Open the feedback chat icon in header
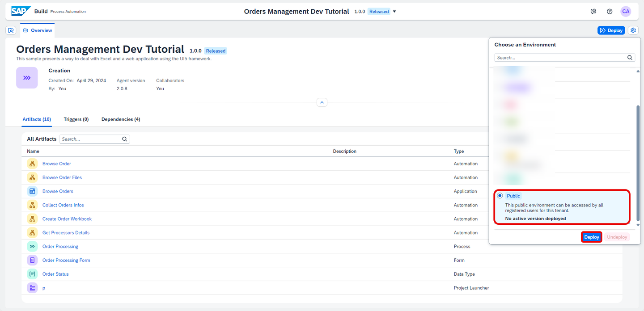The image size is (644, 311). (593, 12)
